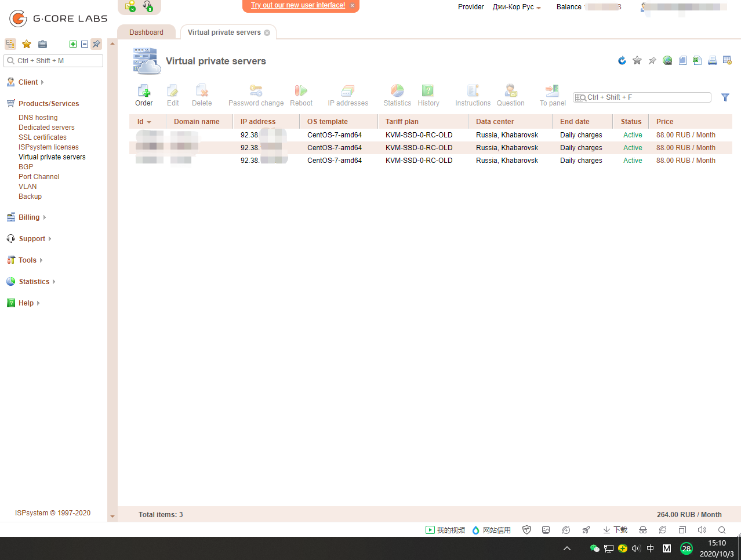Toggle the sidebar pin icon
Viewport: 741px width, 560px height.
[96, 44]
